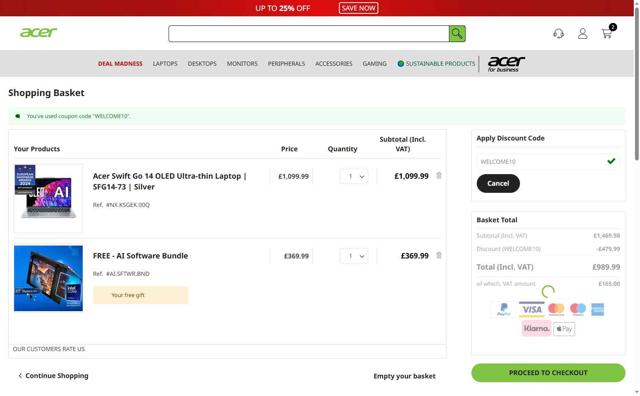This screenshot has height=396, width=640.
Task: Click the Visa payment icon
Action: 531,309
